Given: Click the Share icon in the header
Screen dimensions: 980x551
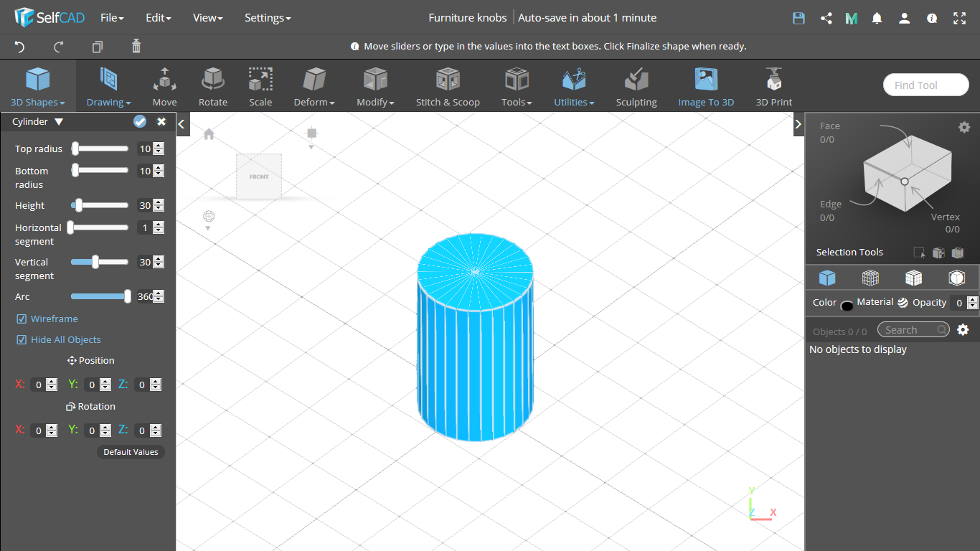Looking at the screenshot, I should 826,19.
